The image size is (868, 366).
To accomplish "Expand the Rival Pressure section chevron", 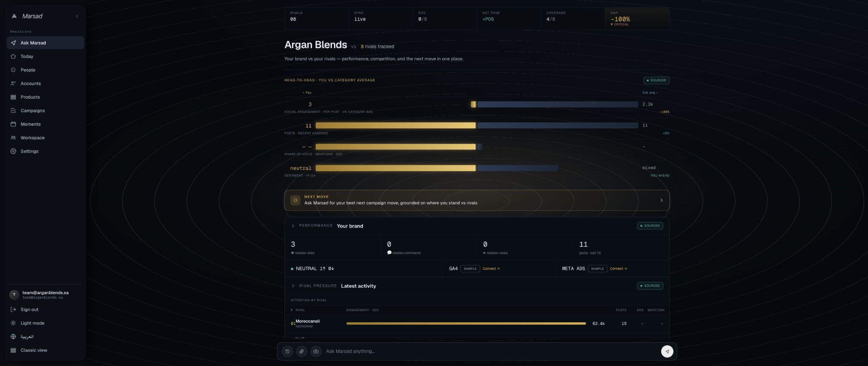I will coord(293,286).
